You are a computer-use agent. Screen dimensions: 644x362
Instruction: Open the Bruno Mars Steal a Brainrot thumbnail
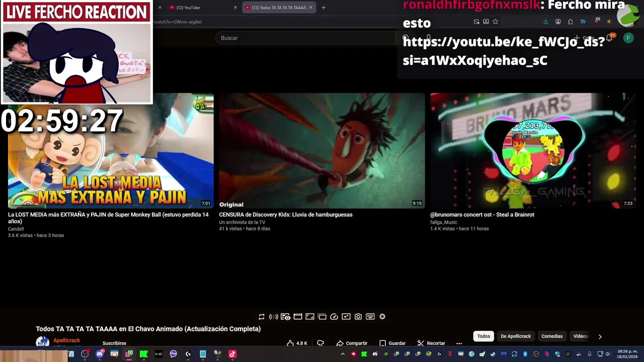click(533, 150)
